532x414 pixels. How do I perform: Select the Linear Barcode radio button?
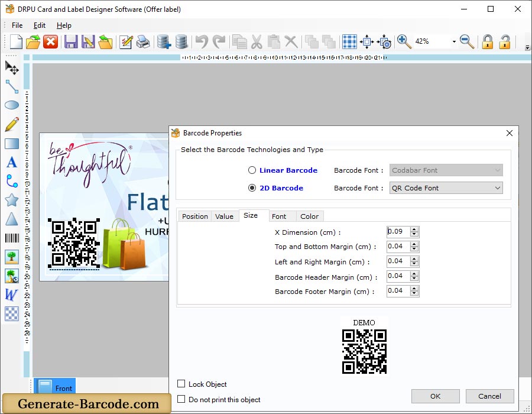tap(252, 170)
